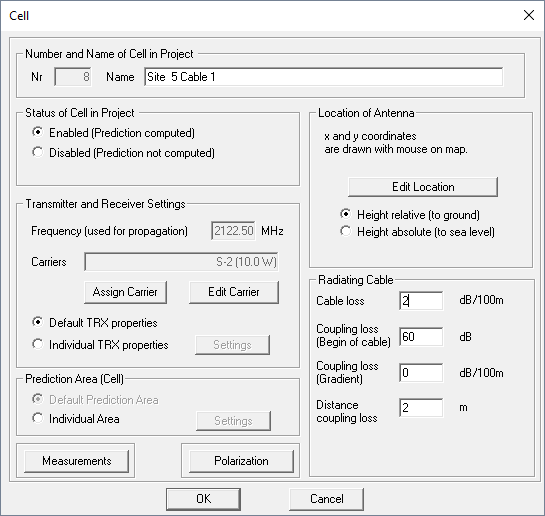
Task: Click the 'Location of Antenna' group label
Action: coord(366,113)
